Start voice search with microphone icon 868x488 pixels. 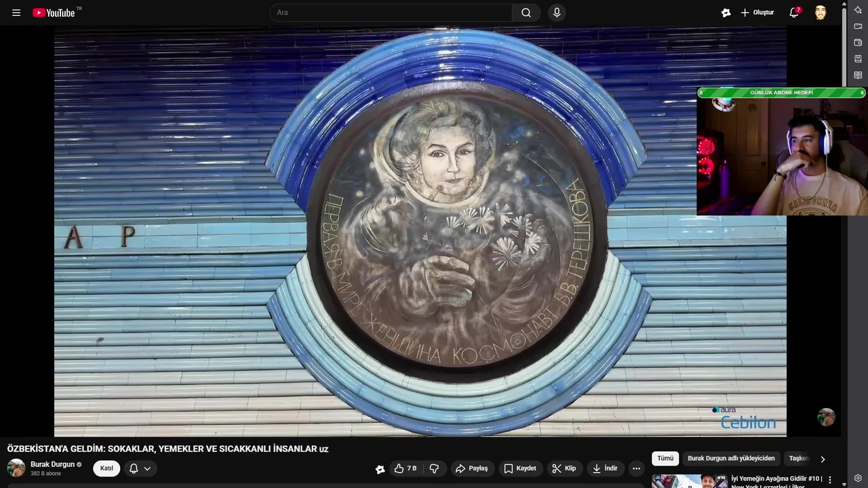[x=557, y=13]
